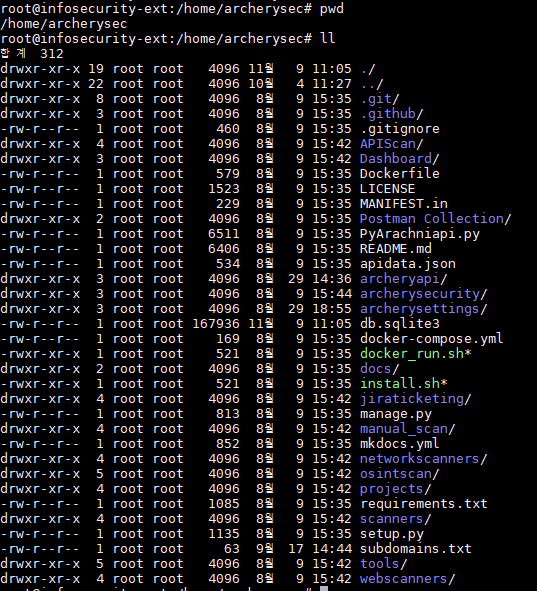Select the tools/ directory name

[x=384, y=564]
